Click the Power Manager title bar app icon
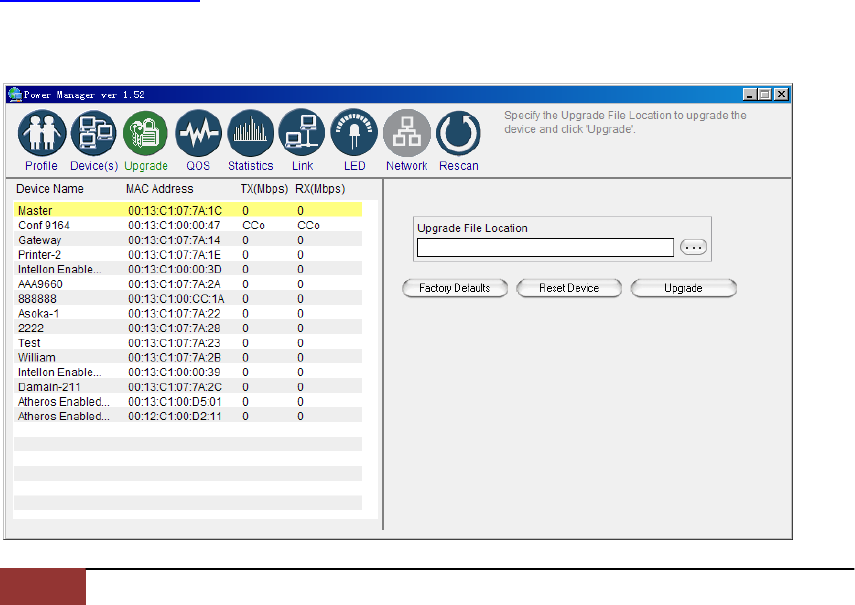The height and width of the screenshot is (605, 855). tap(15, 95)
